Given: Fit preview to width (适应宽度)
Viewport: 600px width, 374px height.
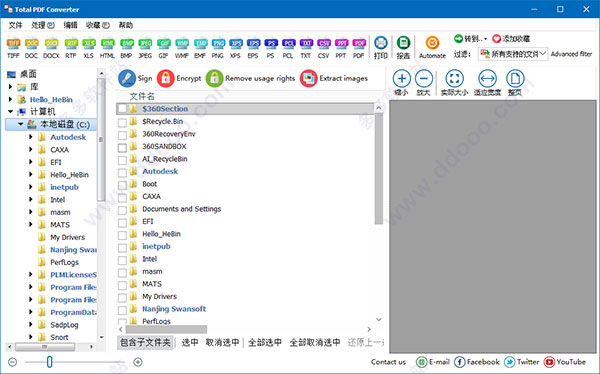Looking at the screenshot, I should coord(488,82).
